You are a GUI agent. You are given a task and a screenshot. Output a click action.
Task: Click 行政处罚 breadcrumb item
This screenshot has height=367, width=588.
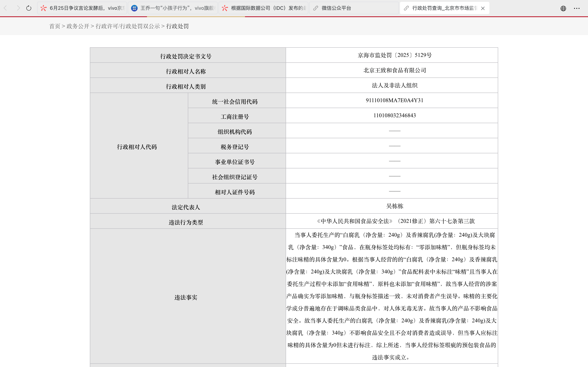click(177, 26)
